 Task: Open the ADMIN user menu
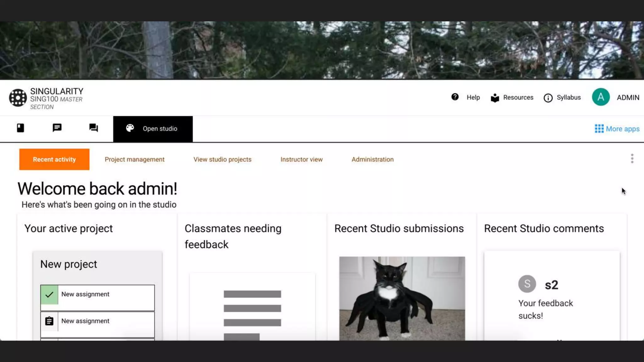click(628, 98)
